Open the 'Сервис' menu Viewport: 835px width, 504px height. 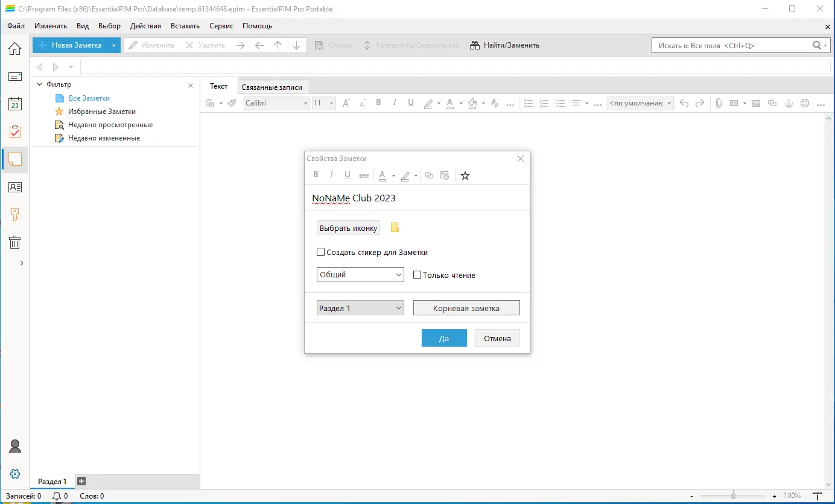pos(221,26)
